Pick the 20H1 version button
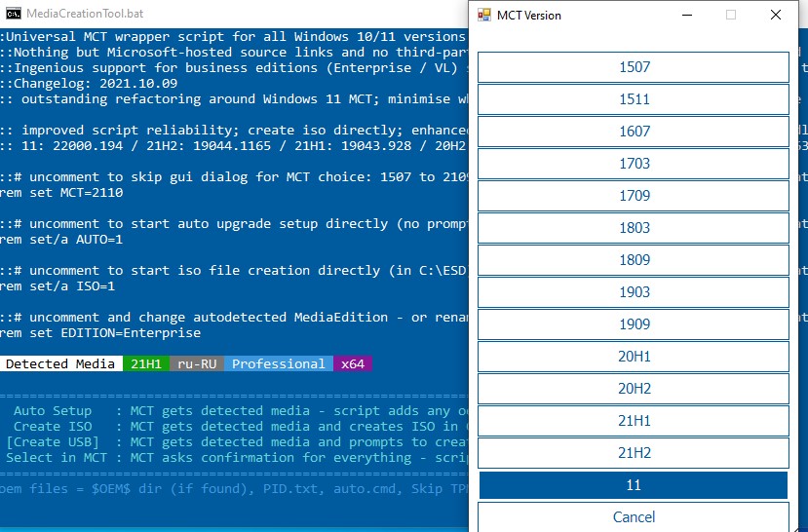 634,357
